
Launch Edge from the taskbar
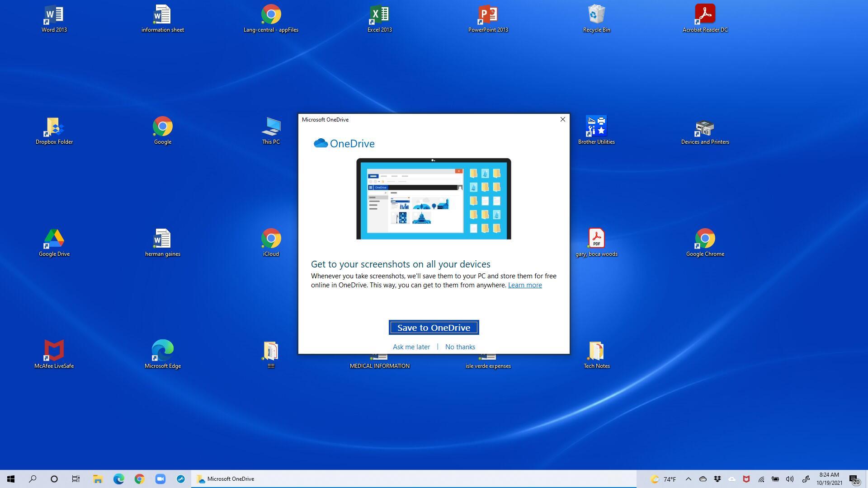click(118, 479)
